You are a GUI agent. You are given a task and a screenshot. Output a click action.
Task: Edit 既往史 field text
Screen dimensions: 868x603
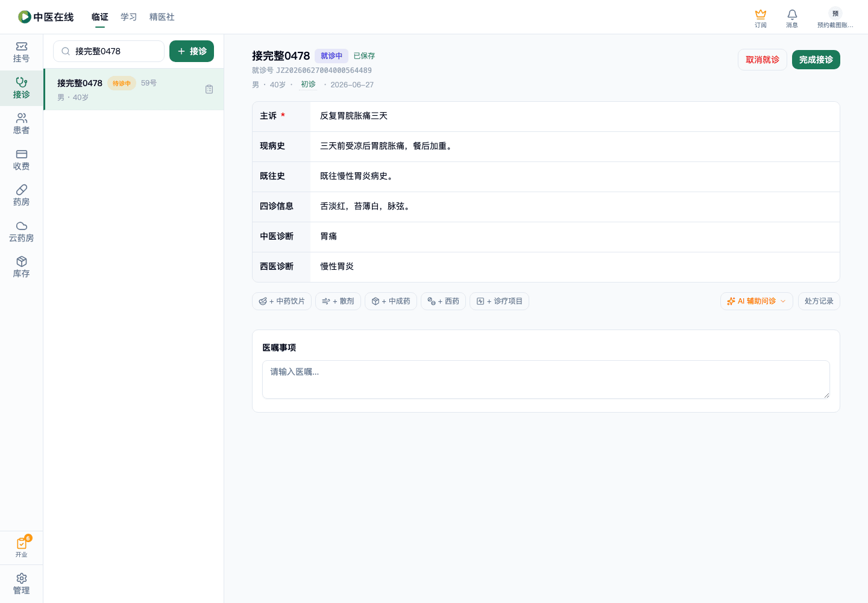575,177
